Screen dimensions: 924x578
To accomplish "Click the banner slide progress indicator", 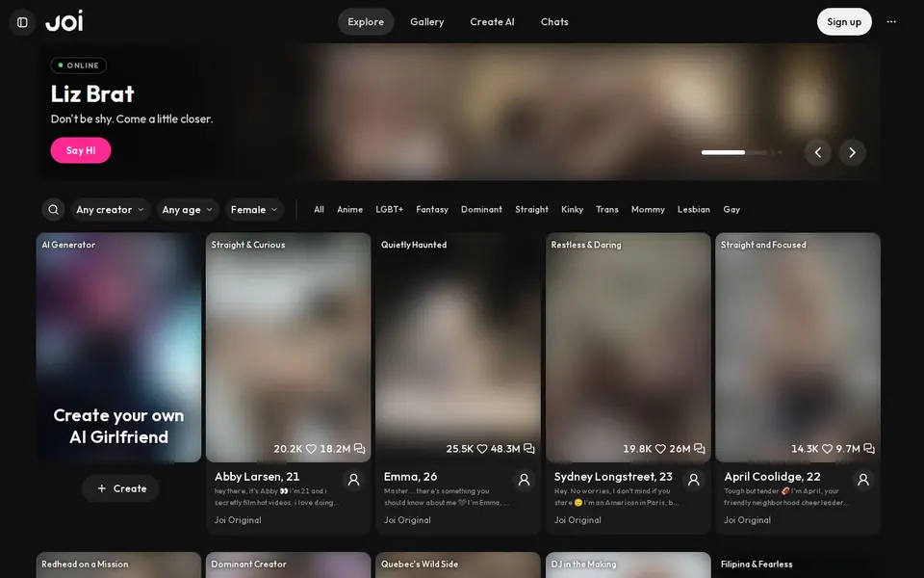I will pos(741,152).
